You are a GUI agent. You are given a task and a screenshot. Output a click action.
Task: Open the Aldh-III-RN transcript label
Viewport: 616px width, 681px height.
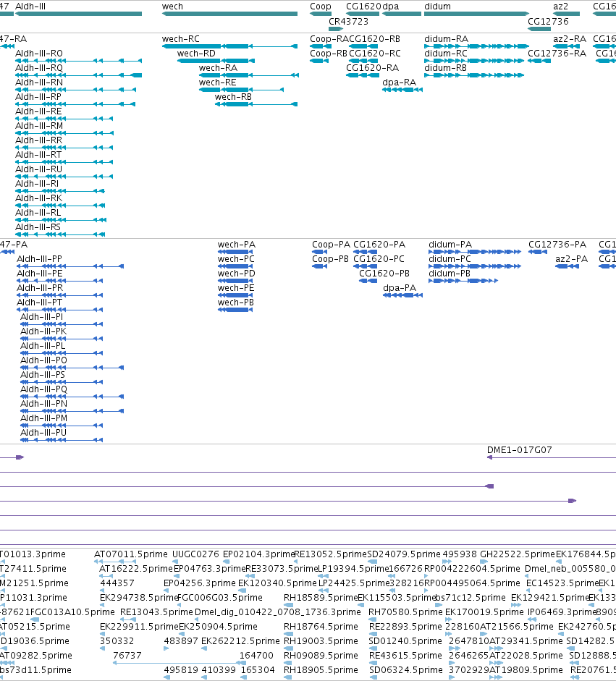pos(39,83)
